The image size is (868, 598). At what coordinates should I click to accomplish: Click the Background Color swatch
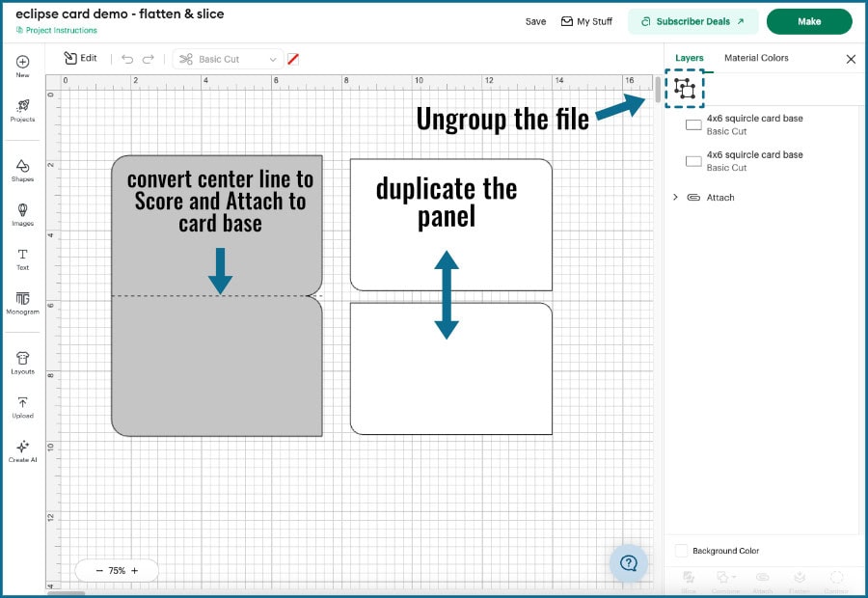tap(682, 551)
